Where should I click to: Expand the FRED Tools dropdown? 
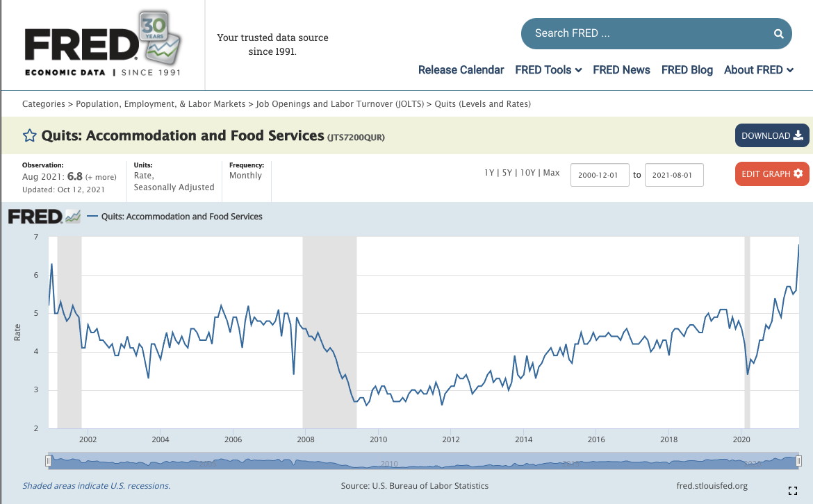pos(548,70)
